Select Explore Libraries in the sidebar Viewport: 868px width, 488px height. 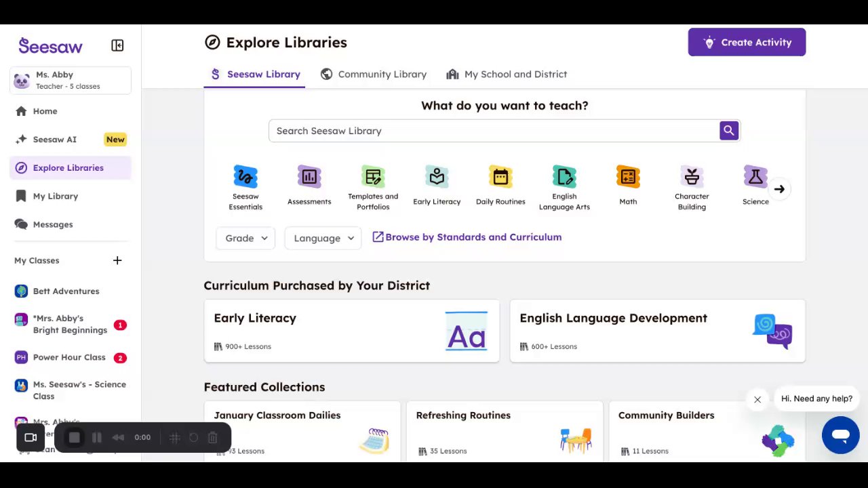[71, 168]
